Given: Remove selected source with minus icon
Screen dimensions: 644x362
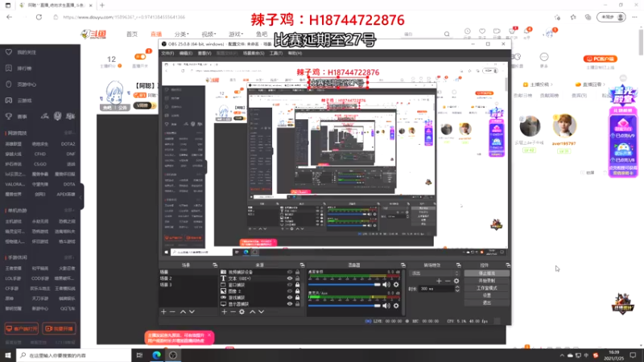Looking at the screenshot, I should [x=233, y=312].
